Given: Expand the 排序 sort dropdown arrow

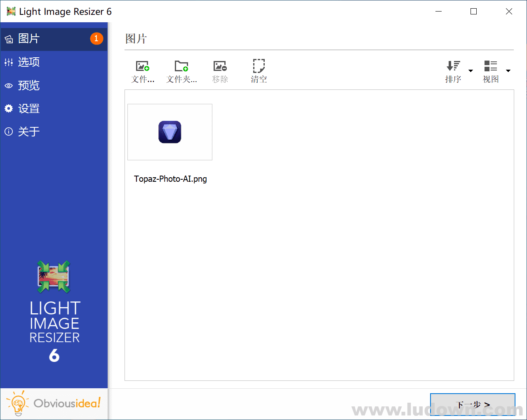Looking at the screenshot, I should (x=471, y=71).
